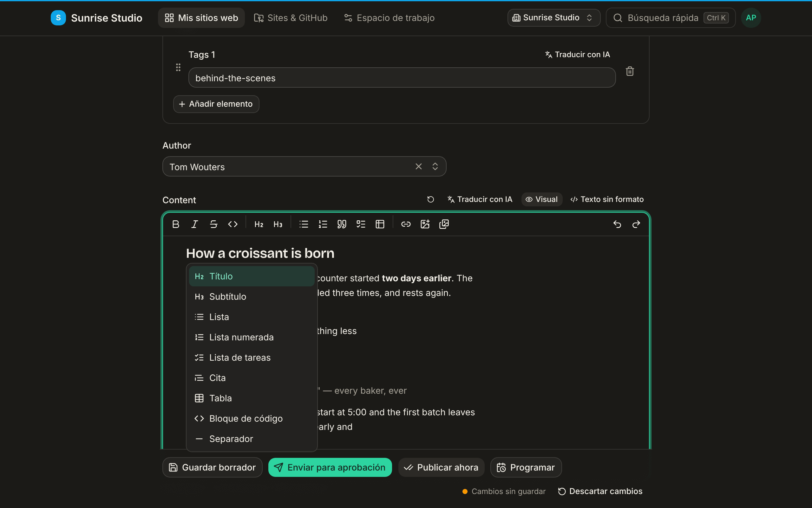
Task: Open media gallery icon in toolbar
Action: click(x=444, y=224)
